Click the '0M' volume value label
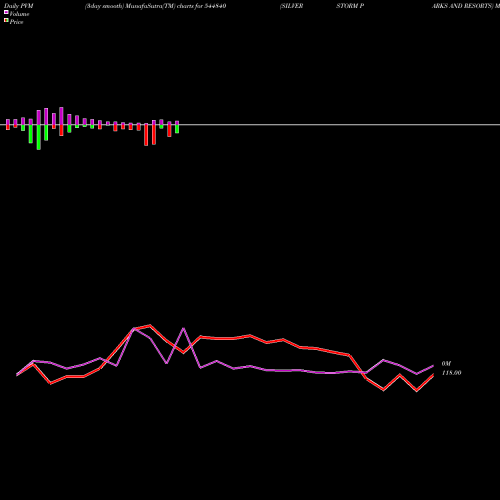Image resolution: width=500 pixels, height=500 pixels. click(446, 364)
